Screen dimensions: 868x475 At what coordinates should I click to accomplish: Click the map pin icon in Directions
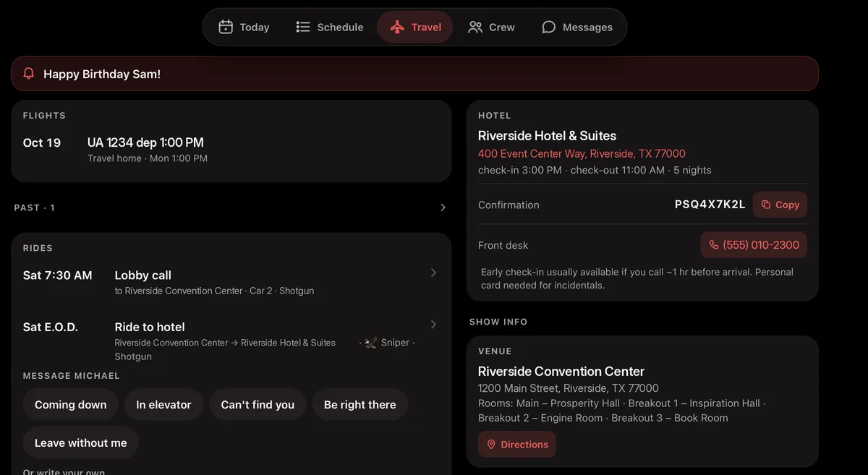pyautogui.click(x=491, y=445)
